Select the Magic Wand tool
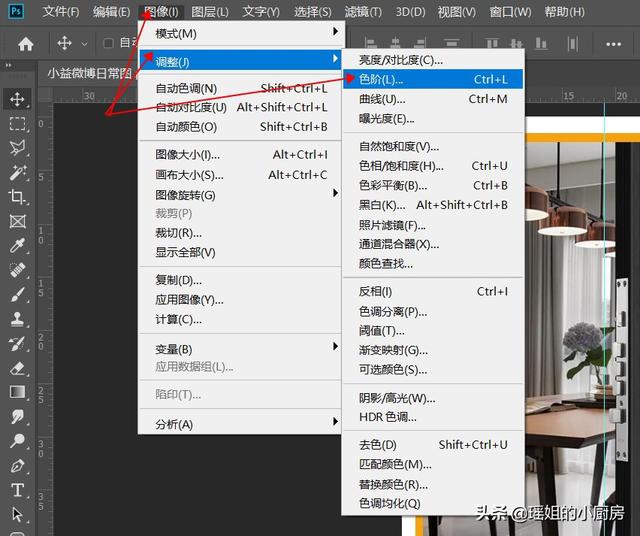Viewport: 640px width, 536px height. (17, 172)
